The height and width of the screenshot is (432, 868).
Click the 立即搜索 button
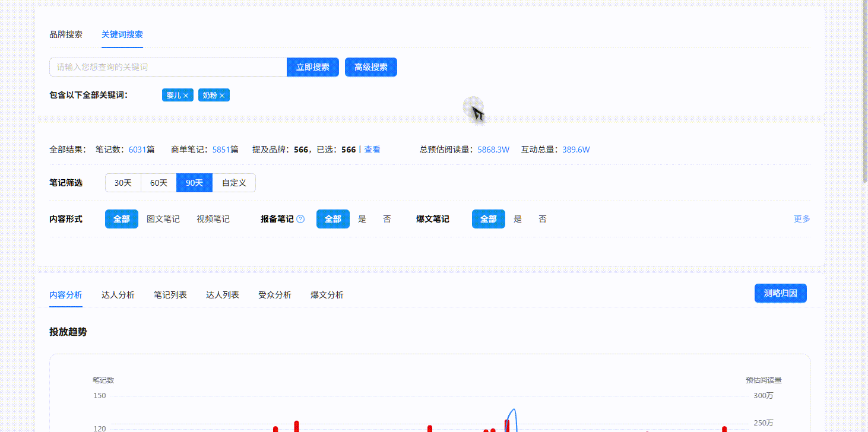click(x=313, y=67)
